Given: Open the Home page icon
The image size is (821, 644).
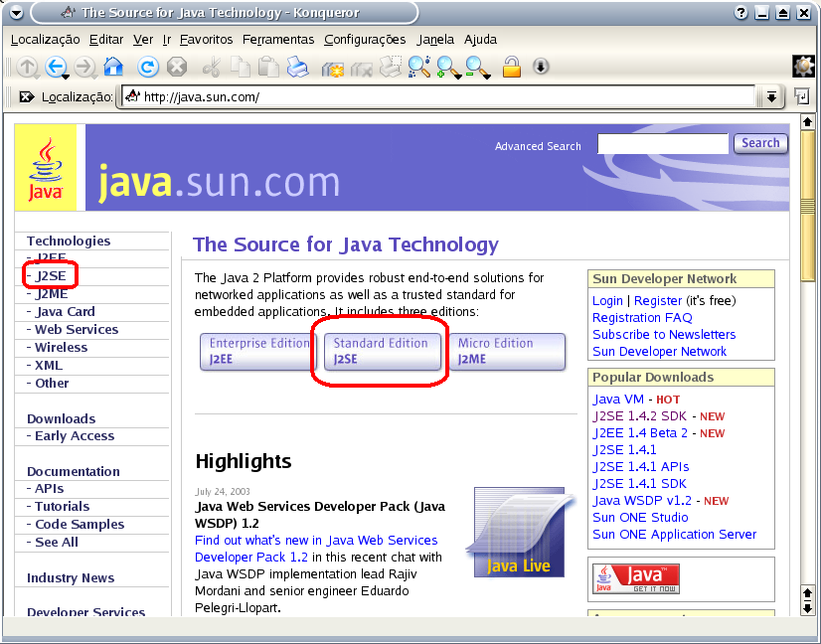Looking at the screenshot, I should (113, 67).
